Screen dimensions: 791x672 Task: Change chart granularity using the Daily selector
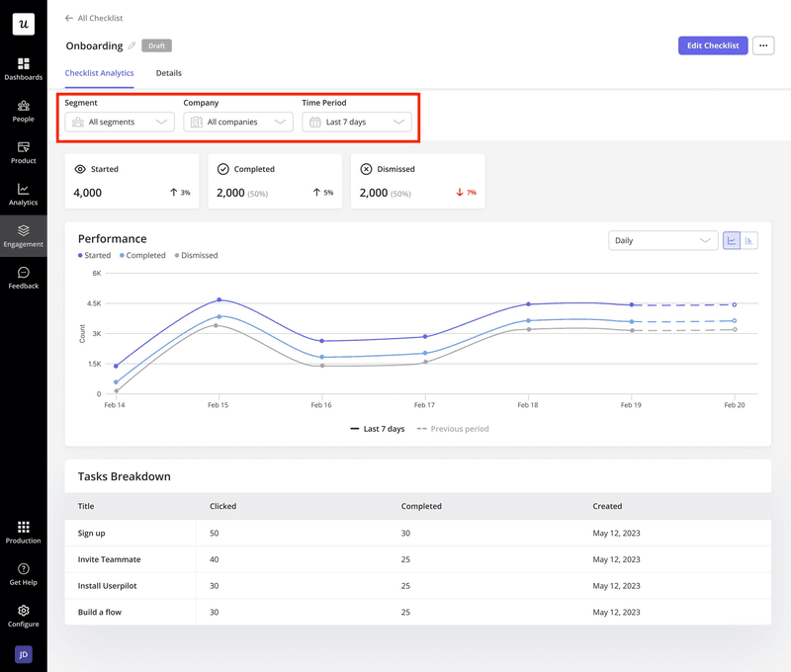(x=664, y=240)
